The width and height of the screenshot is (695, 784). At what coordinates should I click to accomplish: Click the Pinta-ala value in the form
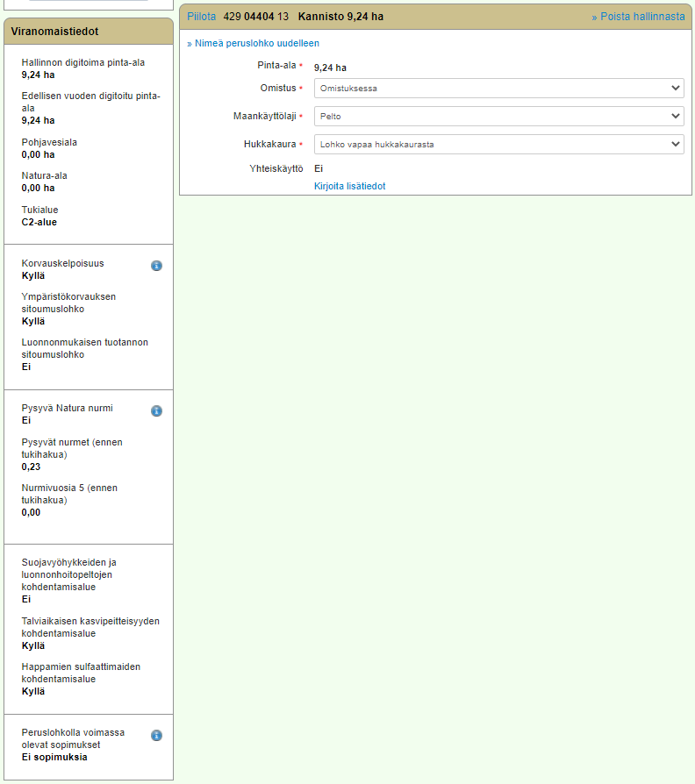tap(330, 68)
